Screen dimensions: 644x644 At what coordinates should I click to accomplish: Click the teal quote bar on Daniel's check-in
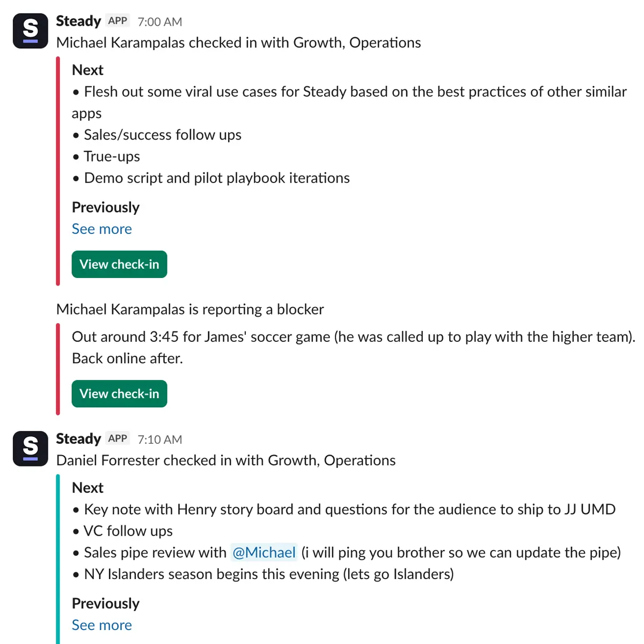click(58, 558)
